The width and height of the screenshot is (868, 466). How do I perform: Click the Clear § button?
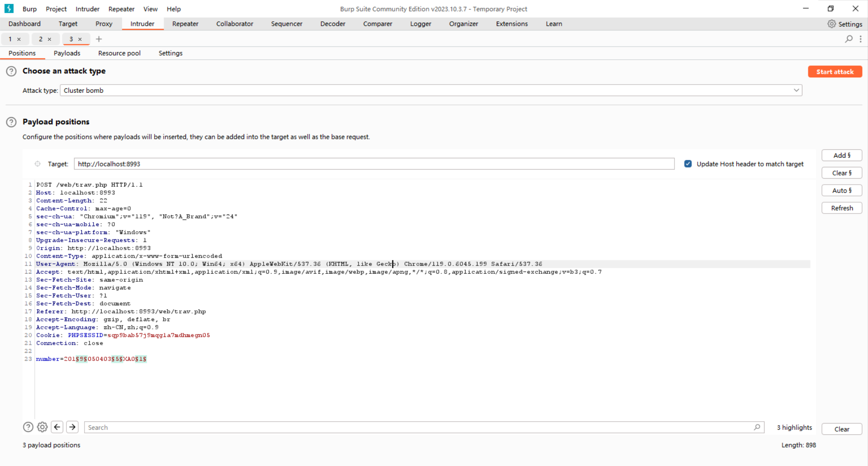point(841,173)
